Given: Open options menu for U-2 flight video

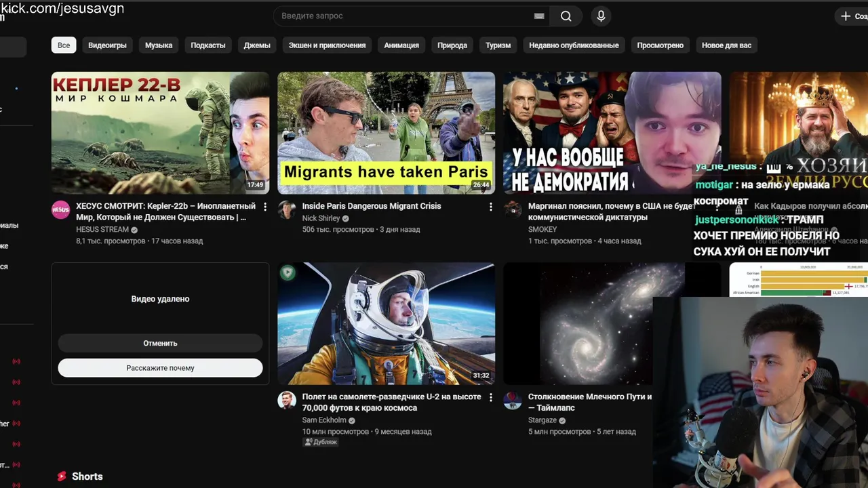Looking at the screenshot, I should click(491, 398).
